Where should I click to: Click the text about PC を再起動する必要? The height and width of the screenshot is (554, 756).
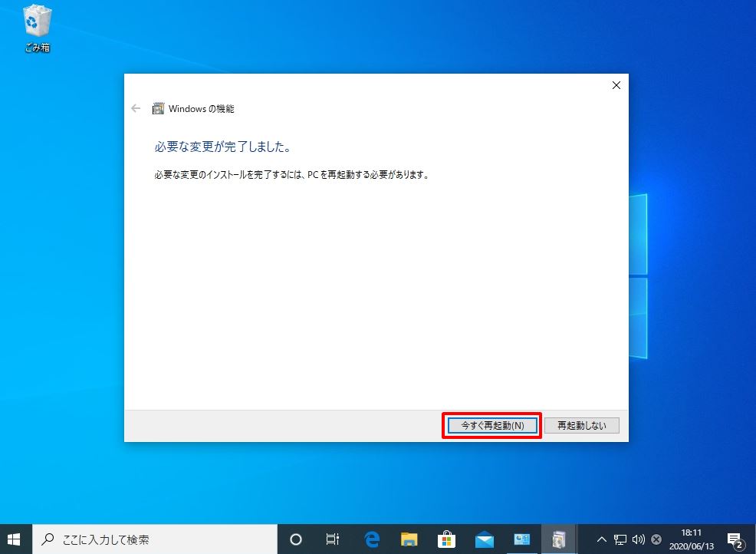pyautogui.click(x=291, y=175)
